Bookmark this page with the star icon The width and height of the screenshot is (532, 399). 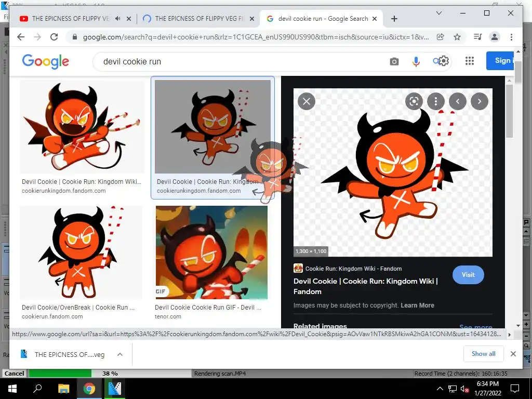click(x=457, y=37)
